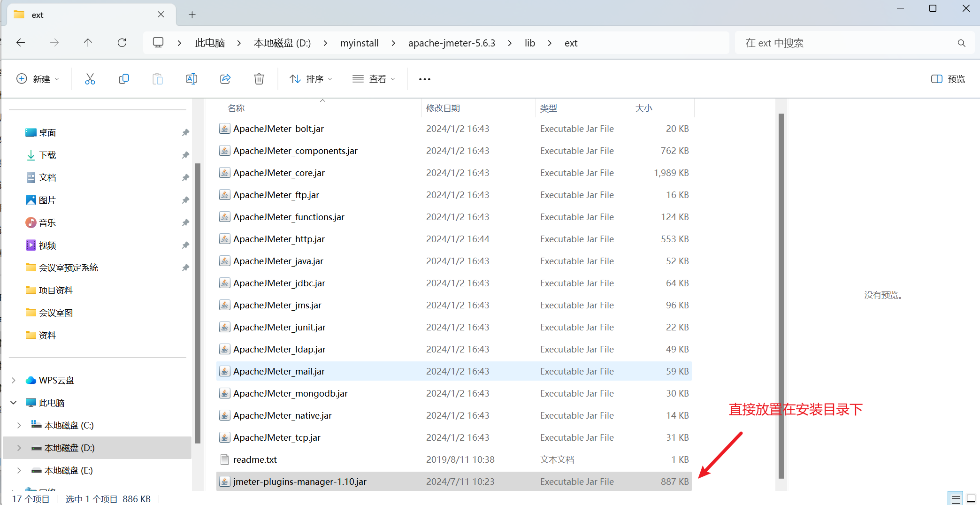Select the ApacheJMeter_bolt.jar file
The image size is (980, 505).
454,129
